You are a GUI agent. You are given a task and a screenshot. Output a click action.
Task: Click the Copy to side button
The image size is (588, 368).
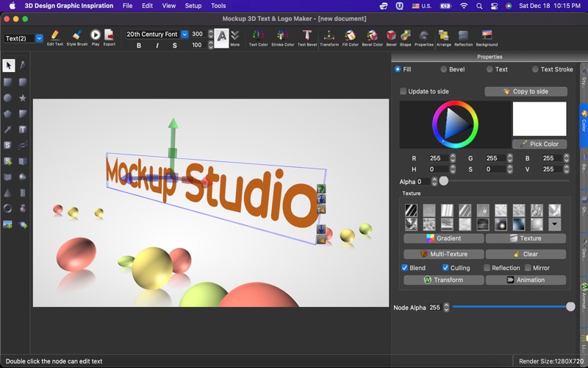526,91
